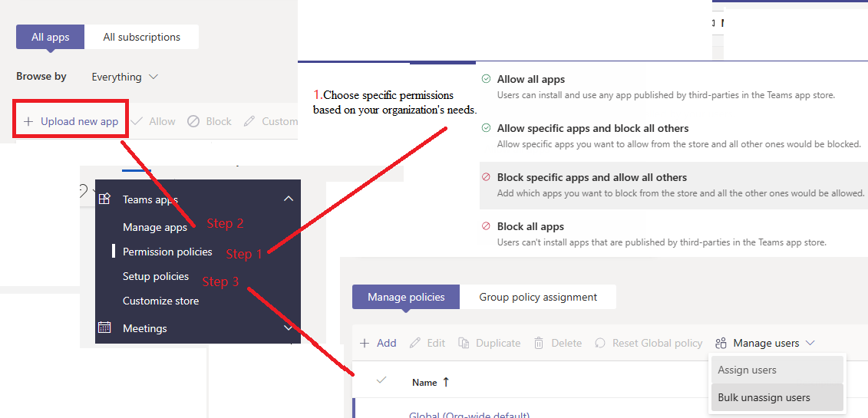Click the Edit pencil icon in policies toolbar

click(415, 343)
